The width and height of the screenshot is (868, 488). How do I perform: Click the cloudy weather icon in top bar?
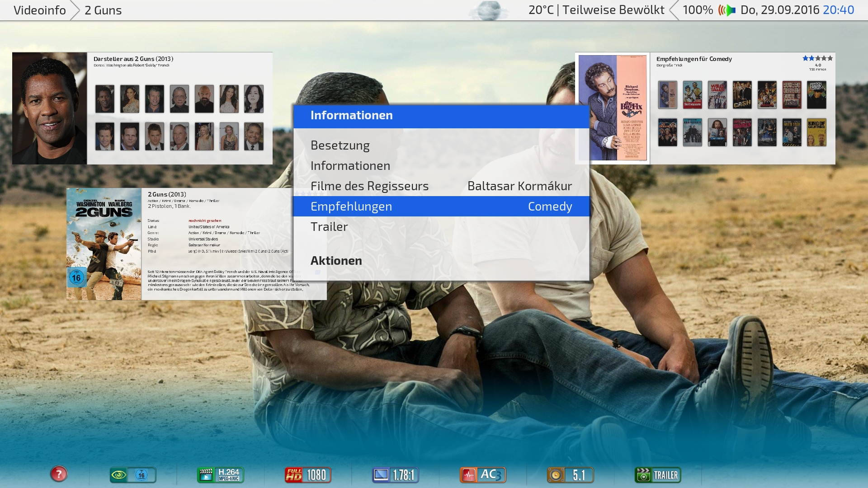488,10
